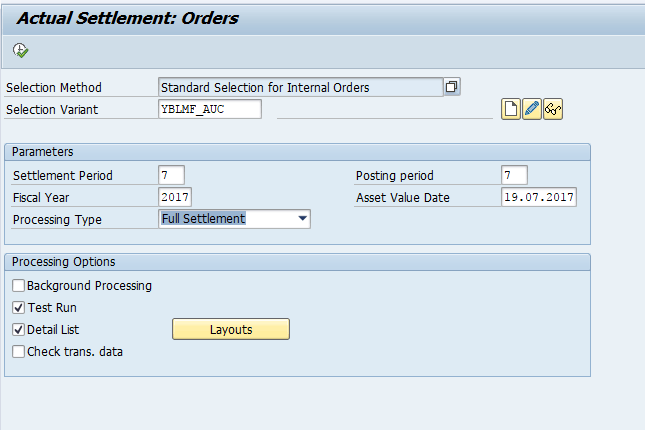Click the Selection Method field
Image resolution: width=645 pixels, height=430 pixels.
[x=300, y=87]
